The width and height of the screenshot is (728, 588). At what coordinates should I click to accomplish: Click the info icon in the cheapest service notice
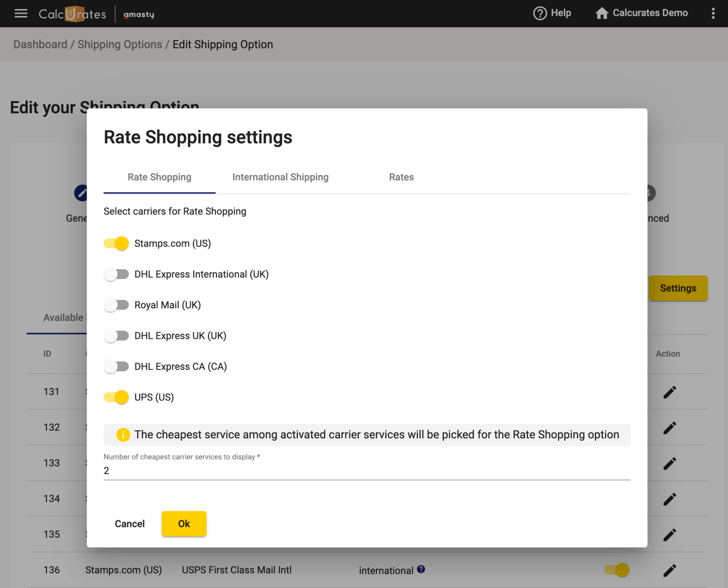[123, 435]
